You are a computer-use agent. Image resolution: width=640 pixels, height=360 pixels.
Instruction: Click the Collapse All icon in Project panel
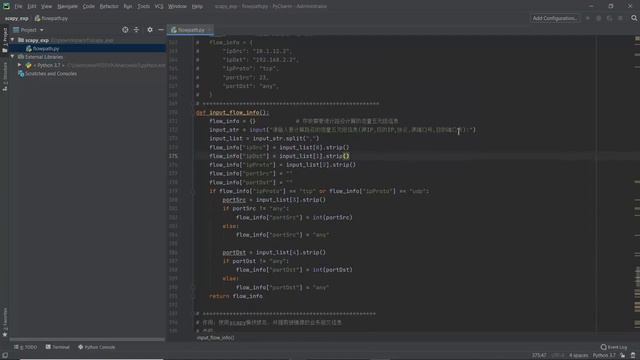click(136, 30)
